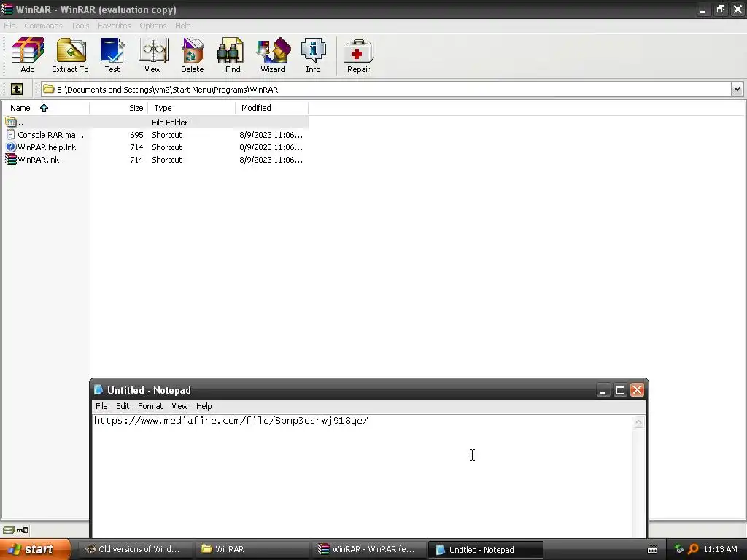The height and width of the screenshot is (560, 747).
Task: Click the Repair archive icon
Action: pos(358,55)
